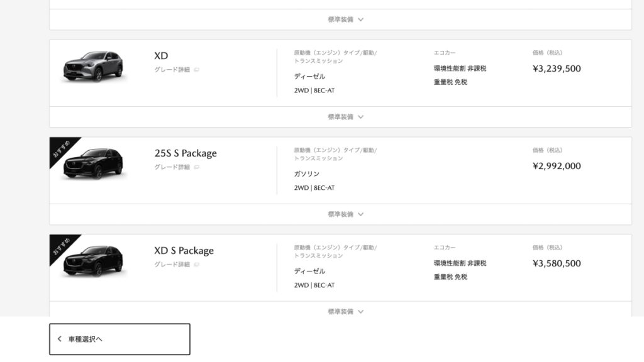
Task: Open grade detail icon for 25S S Package
Action: (196, 167)
